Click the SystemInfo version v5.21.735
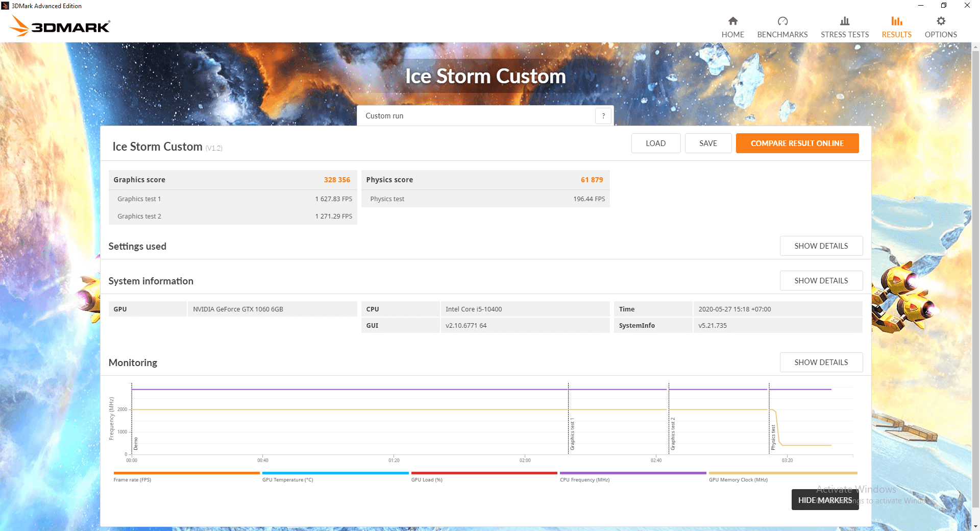Screen dimensions: 980x531 777,326
